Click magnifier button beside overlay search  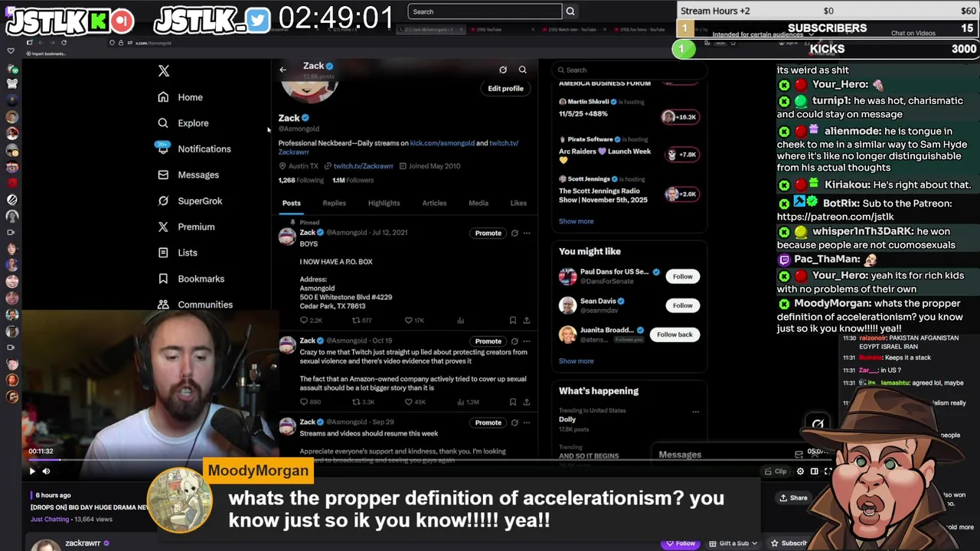tap(570, 11)
